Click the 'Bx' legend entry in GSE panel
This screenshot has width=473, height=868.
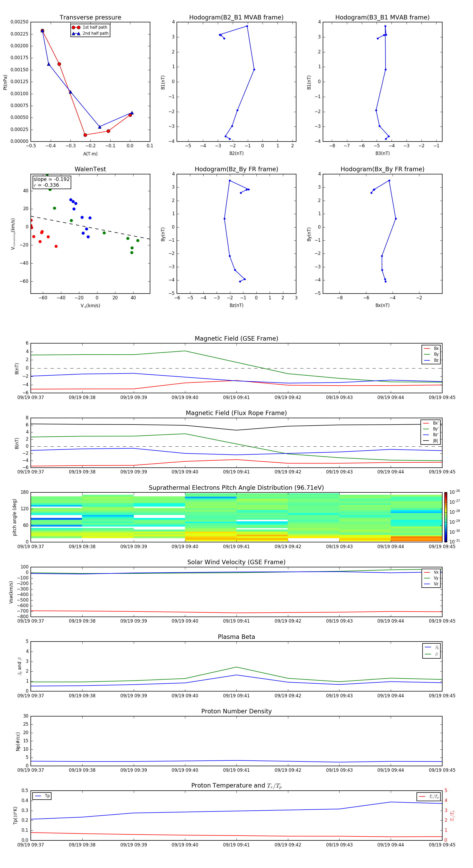coord(431,349)
